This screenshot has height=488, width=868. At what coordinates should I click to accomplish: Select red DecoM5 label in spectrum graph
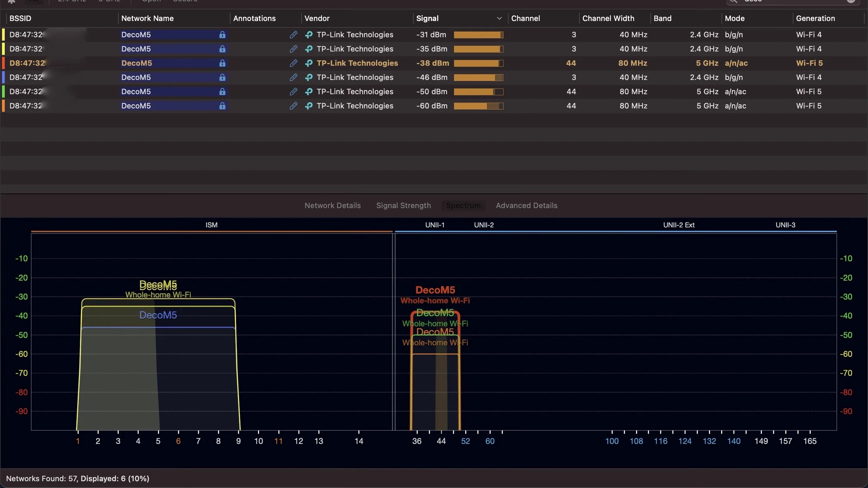[x=435, y=290]
